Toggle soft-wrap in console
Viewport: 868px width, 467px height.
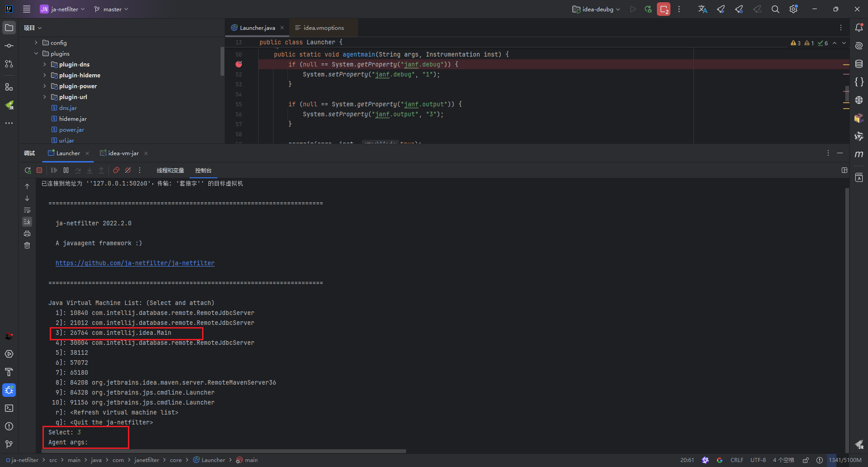point(27,210)
